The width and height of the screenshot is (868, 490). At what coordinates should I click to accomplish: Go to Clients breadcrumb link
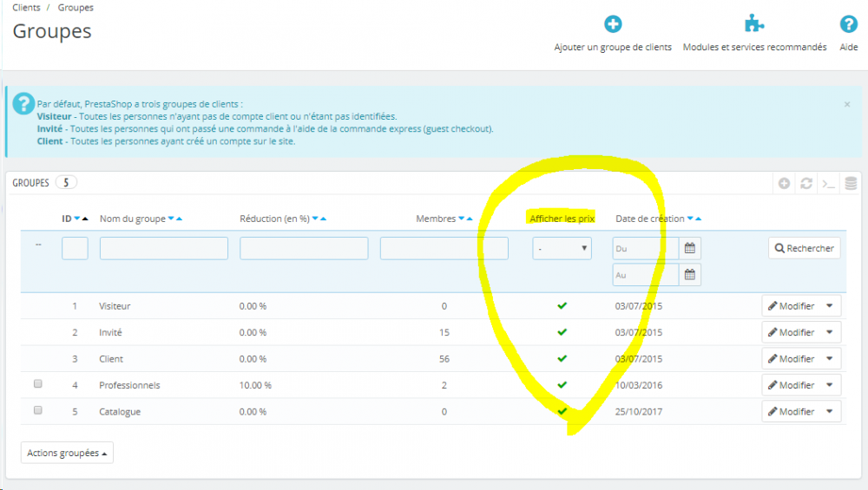coord(26,8)
